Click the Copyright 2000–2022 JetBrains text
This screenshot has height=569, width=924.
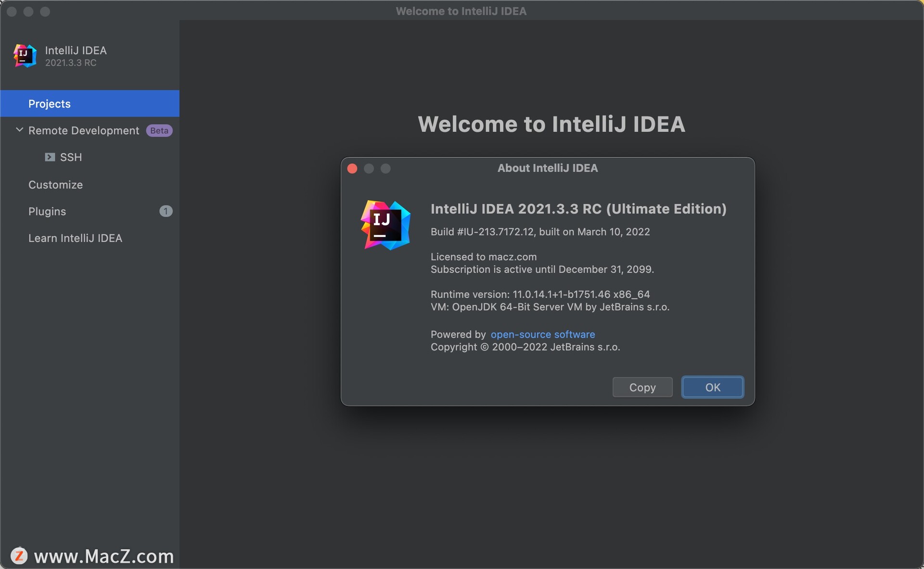coord(526,347)
